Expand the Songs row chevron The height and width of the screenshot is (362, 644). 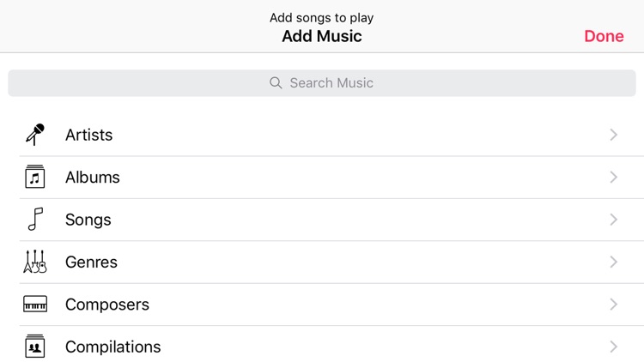pyautogui.click(x=613, y=220)
